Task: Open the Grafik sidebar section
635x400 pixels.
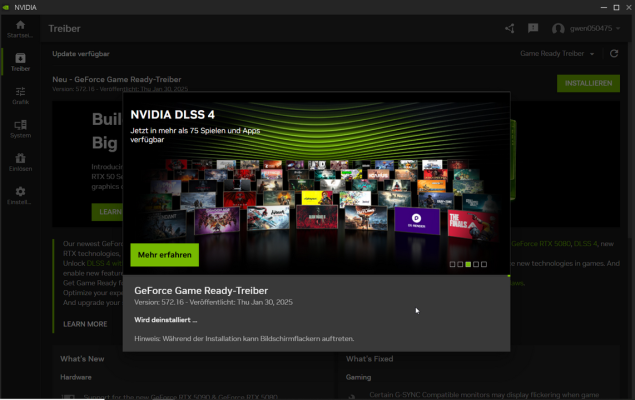Action: coord(20,96)
